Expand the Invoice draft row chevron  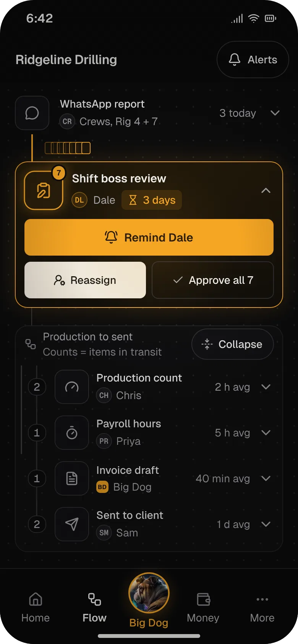pos(266,478)
